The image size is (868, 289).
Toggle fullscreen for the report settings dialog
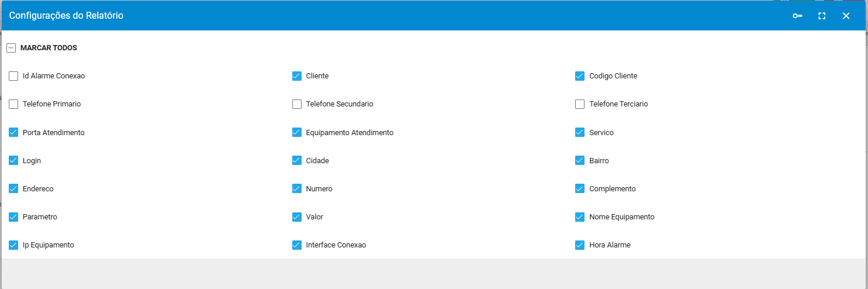[822, 16]
